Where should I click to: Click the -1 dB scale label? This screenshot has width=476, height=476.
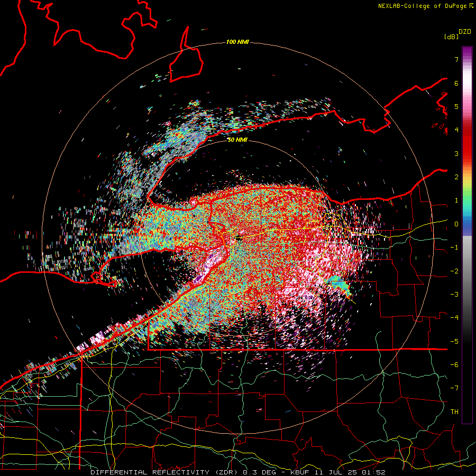(x=454, y=248)
